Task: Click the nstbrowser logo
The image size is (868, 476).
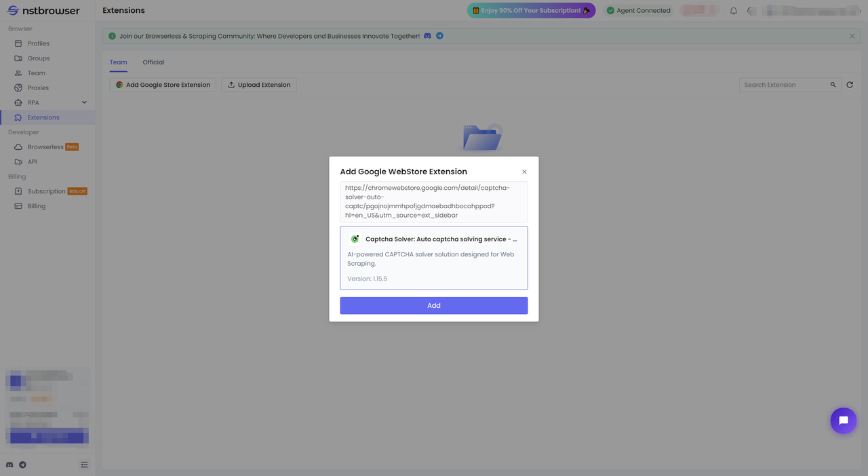Action: pyautogui.click(x=43, y=11)
